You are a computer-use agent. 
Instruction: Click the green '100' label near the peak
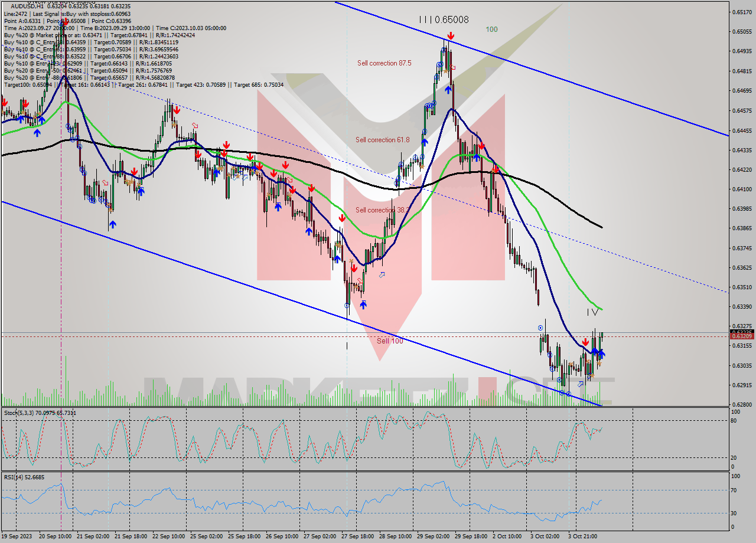coord(491,29)
